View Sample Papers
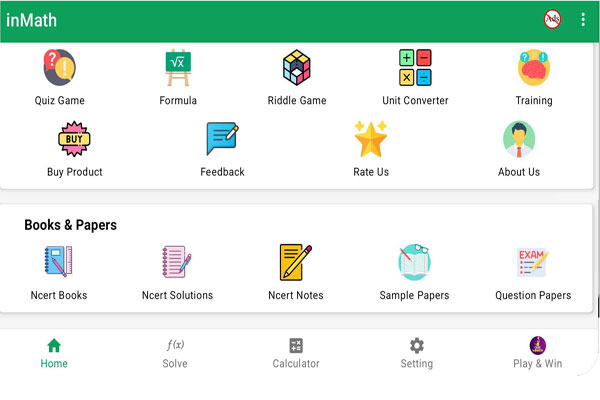Viewport: 600px width, 400px height. pyautogui.click(x=414, y=263)
